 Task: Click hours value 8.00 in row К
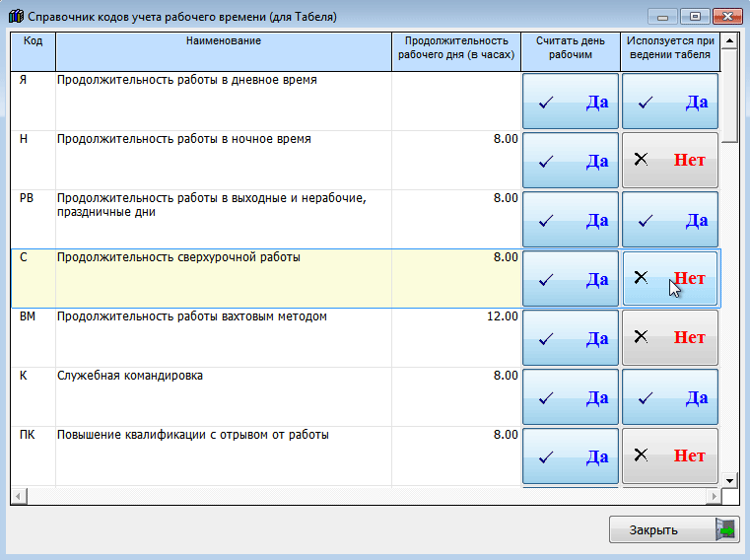click(x=506, y=376)
